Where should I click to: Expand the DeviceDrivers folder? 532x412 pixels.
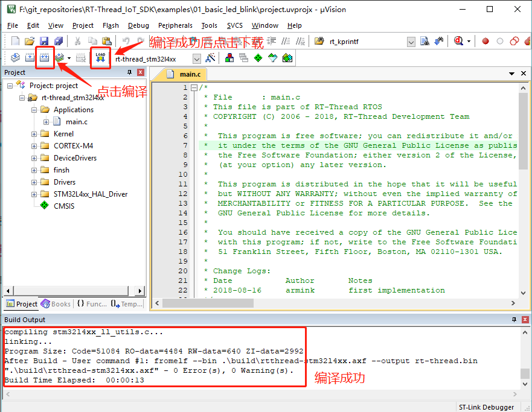(x=34, y=158)
